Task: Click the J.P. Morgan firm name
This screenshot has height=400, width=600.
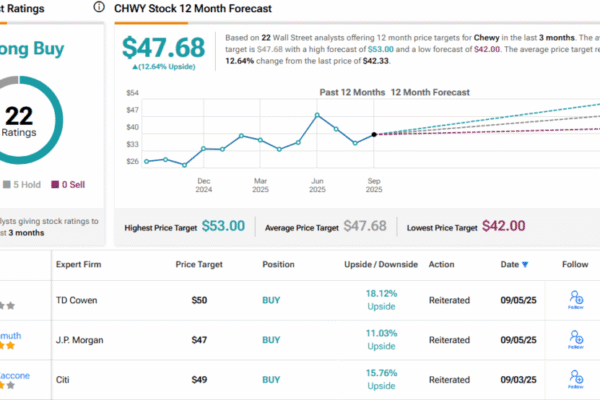Action: (80, 340)
